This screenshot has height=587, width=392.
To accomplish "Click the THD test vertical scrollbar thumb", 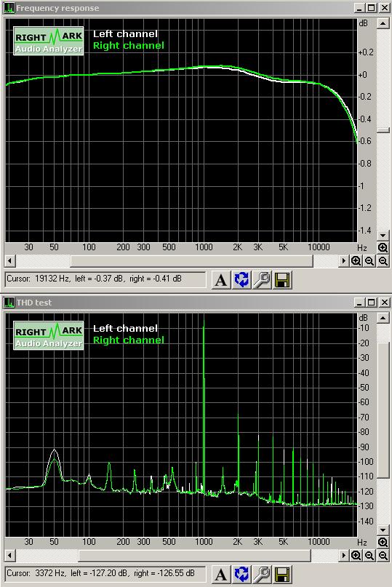I will [x=383, y=410].
